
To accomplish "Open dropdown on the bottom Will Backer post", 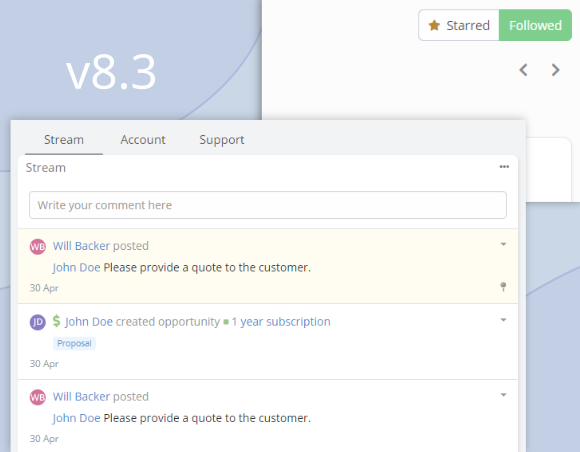I will (x=503, y=395).
